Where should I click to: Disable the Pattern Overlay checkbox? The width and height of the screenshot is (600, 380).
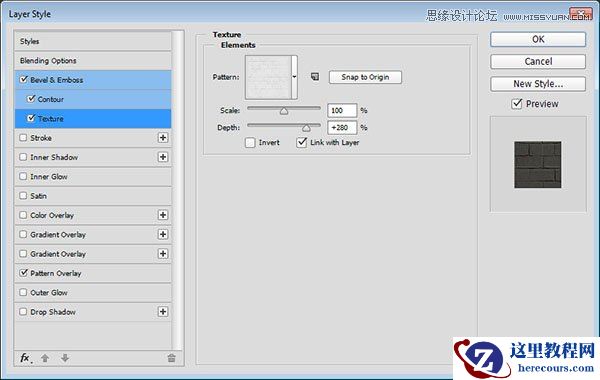[x=24, y=273]
